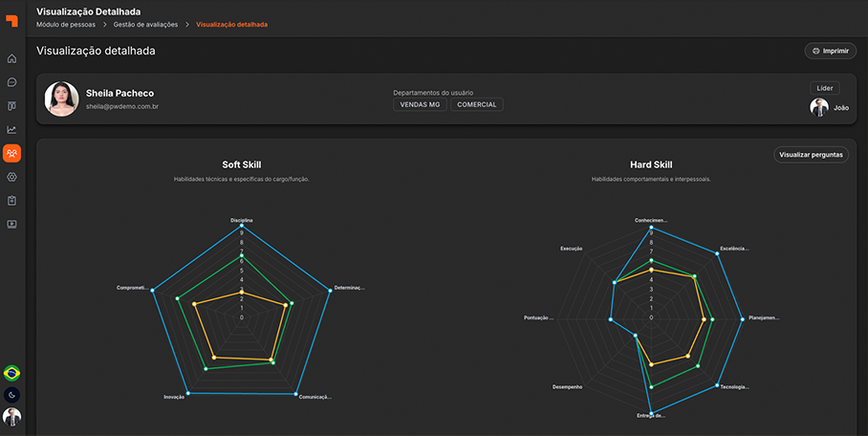The width and height of the screenshot is (868, 436).
Task: Open the clipboard tasks sidebar icon
Action: [x=11, y=201]
